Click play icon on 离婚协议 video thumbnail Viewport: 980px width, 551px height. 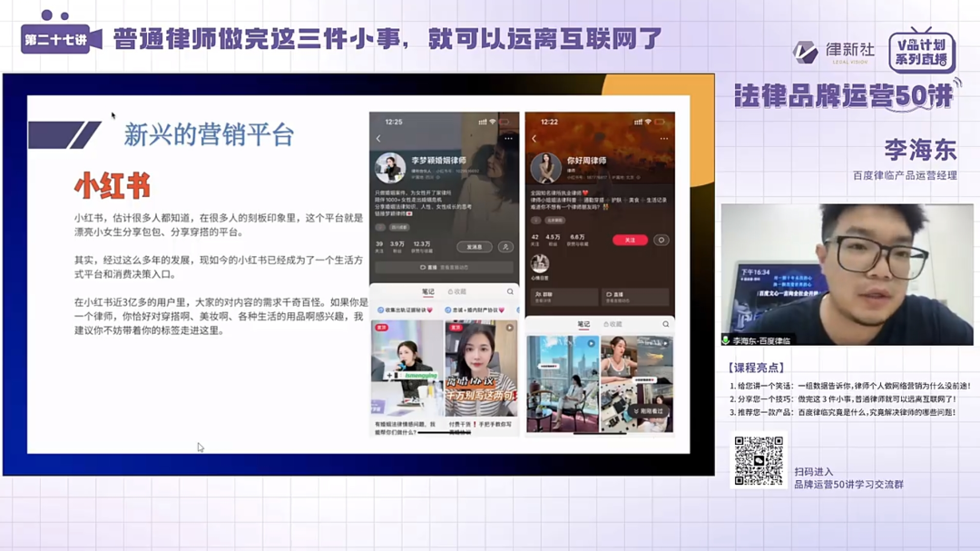point(509,328)
